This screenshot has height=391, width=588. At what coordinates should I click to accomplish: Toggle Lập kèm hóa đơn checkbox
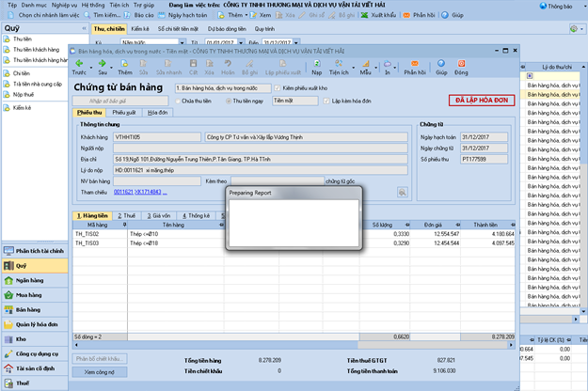326,102
